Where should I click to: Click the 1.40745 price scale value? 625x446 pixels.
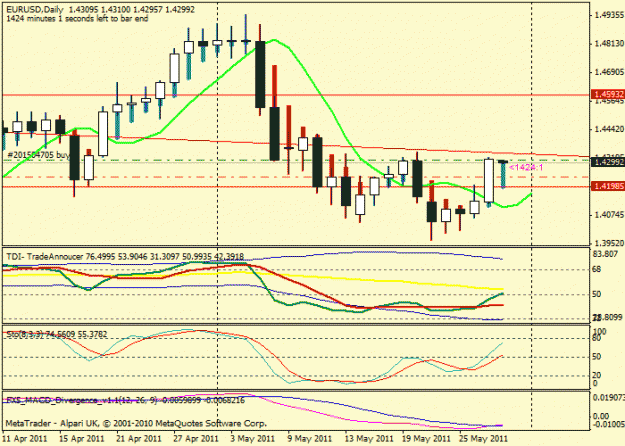[609, 215]
